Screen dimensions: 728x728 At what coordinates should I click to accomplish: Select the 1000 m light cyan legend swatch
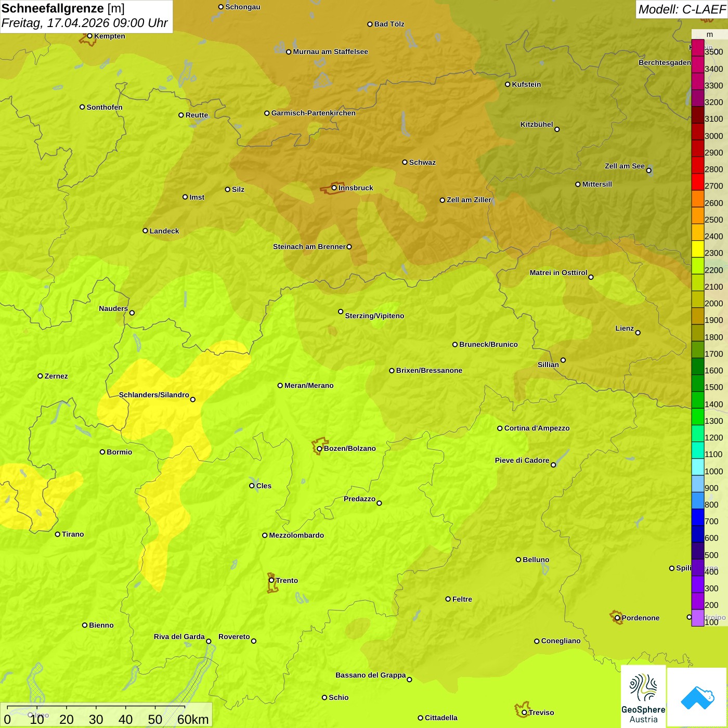[x=697, y=467]
